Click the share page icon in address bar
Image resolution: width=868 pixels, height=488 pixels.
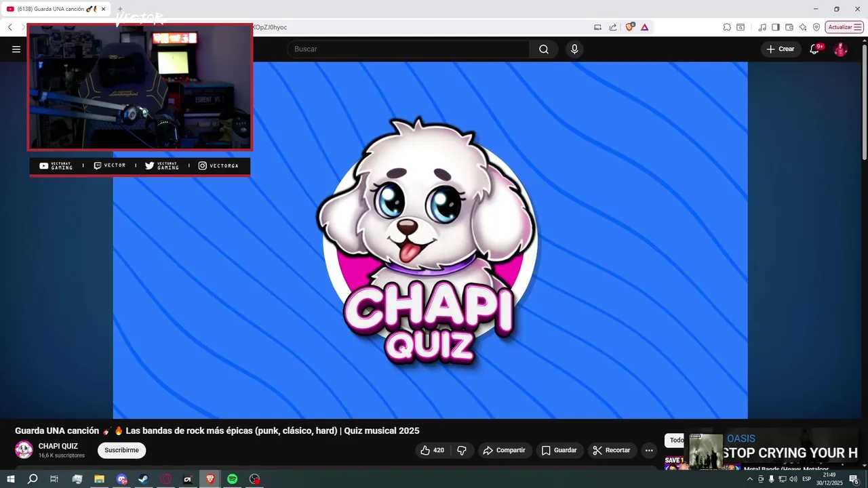(x=613, y=27)
